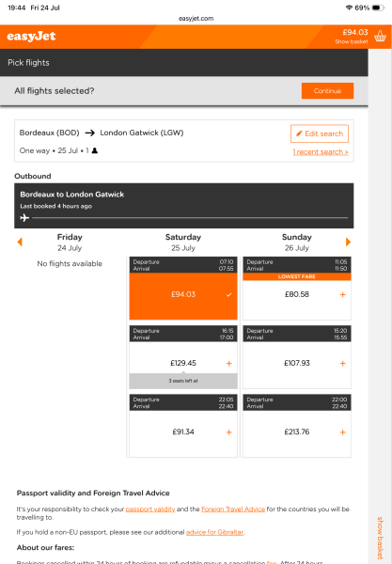The image size is (392, 564).
Task: Add the £80.58 Sunday flight plus icon
Action: point(343,294)
